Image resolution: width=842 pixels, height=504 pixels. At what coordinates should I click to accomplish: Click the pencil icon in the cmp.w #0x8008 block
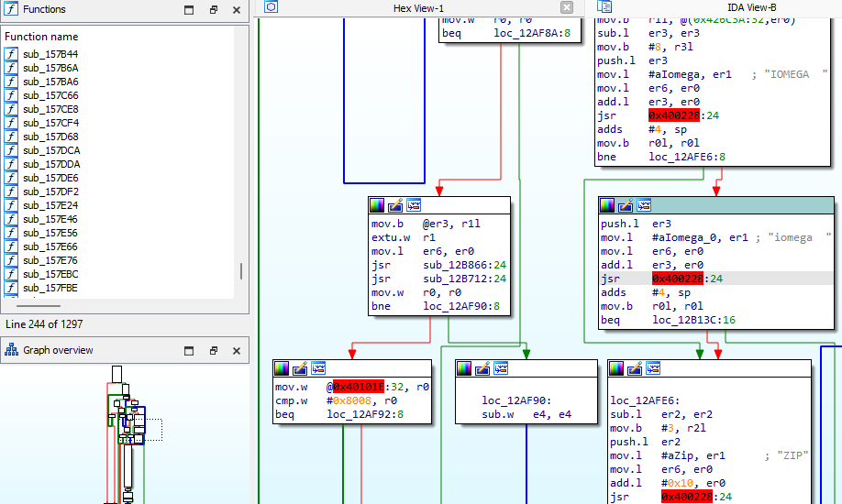click(x=300, y=368)
